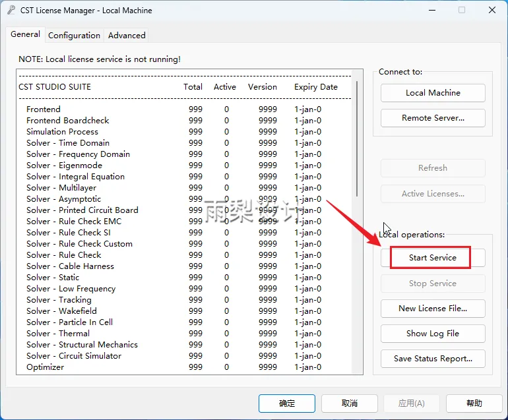Close the License Manager window

pyautogui.click(x=492, y=11)
